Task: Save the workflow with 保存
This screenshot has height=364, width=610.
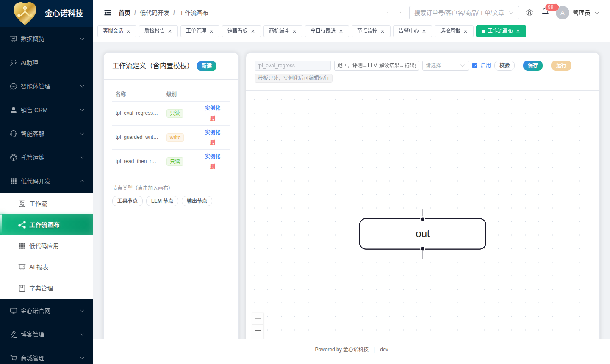Action: tap(533, 66)
